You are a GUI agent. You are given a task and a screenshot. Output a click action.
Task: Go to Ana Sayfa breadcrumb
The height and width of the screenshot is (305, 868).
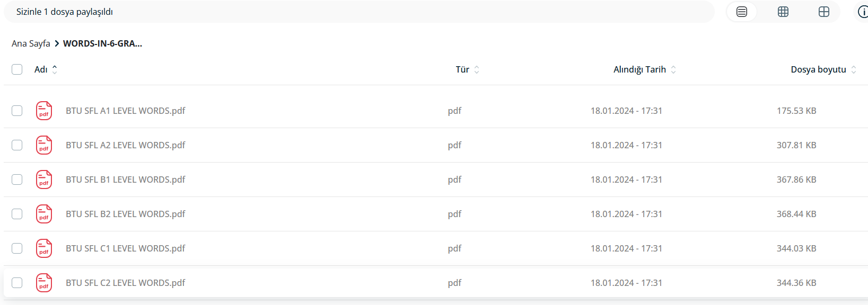31,43
